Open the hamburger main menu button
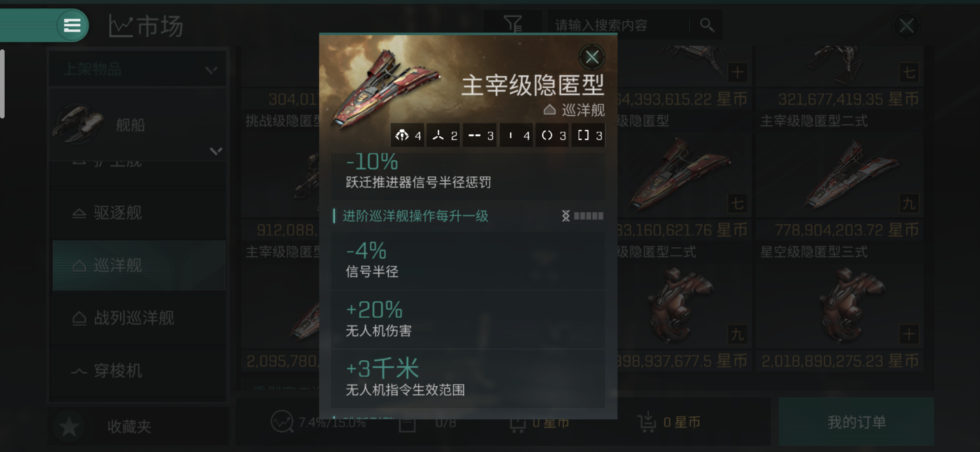980x452 pixels. [x=72, y=26]
